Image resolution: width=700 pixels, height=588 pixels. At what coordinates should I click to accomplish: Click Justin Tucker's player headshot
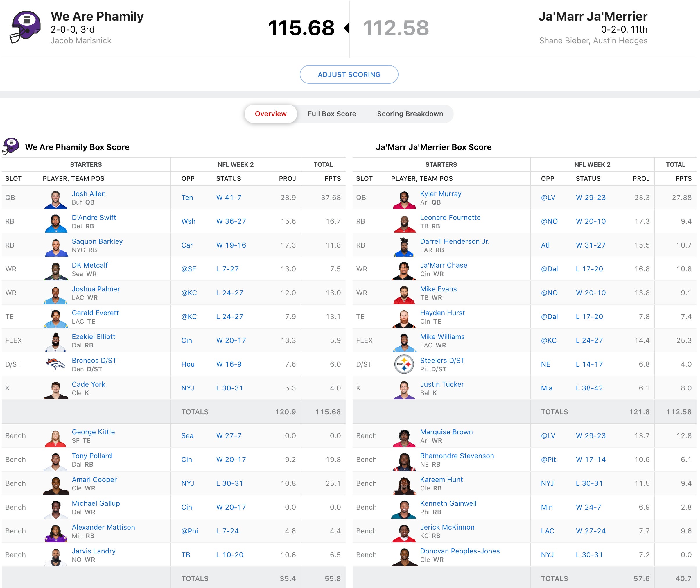[x=404, y=390]
